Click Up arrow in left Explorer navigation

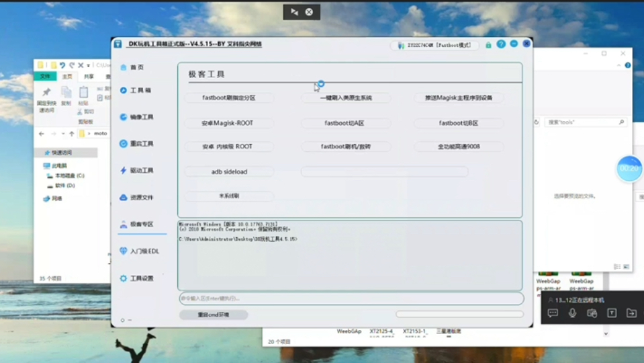72,134
